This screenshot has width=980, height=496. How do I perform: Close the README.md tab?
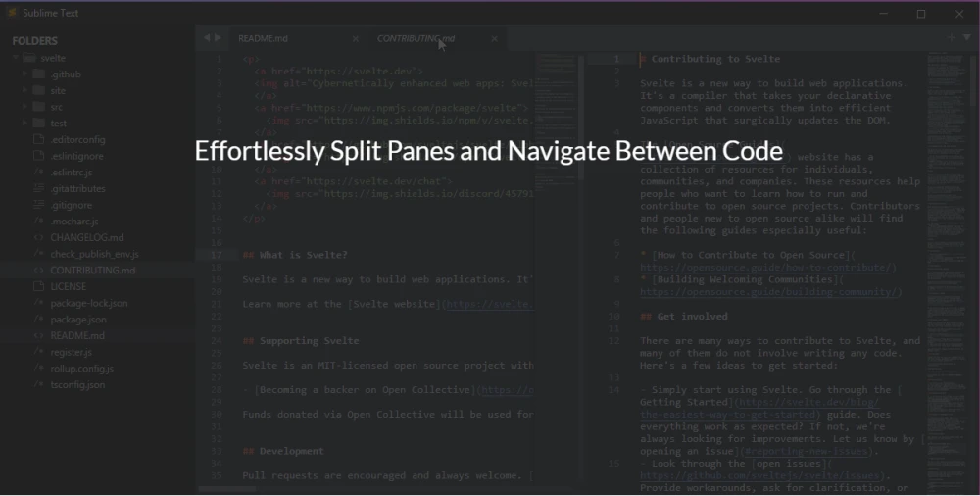point(356,39)
